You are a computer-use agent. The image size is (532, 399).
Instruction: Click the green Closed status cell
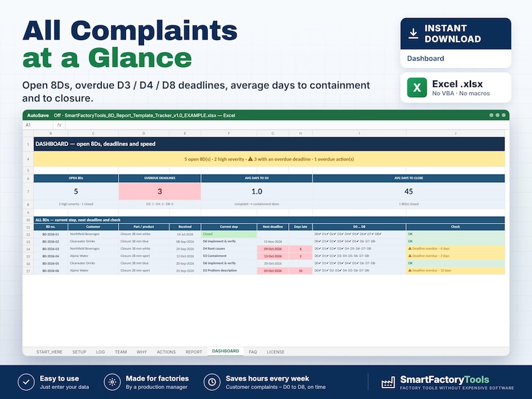[229, 234]
